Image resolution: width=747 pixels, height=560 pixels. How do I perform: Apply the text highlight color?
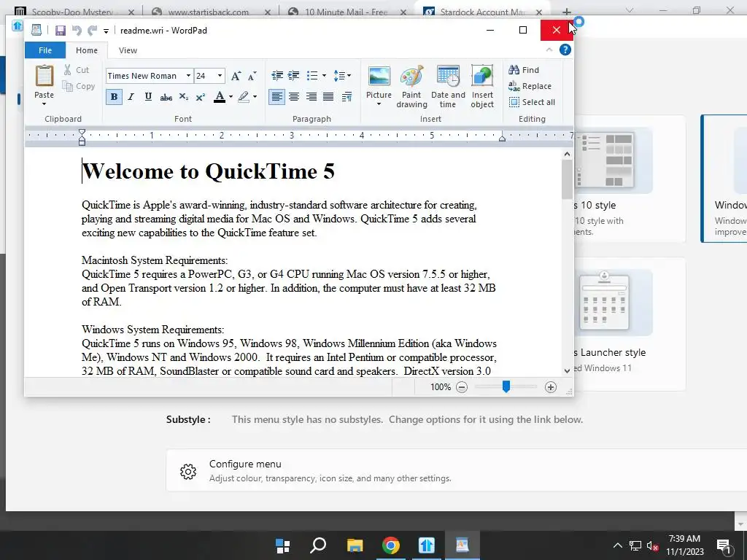pyautogui.click(x=244, y=97)
